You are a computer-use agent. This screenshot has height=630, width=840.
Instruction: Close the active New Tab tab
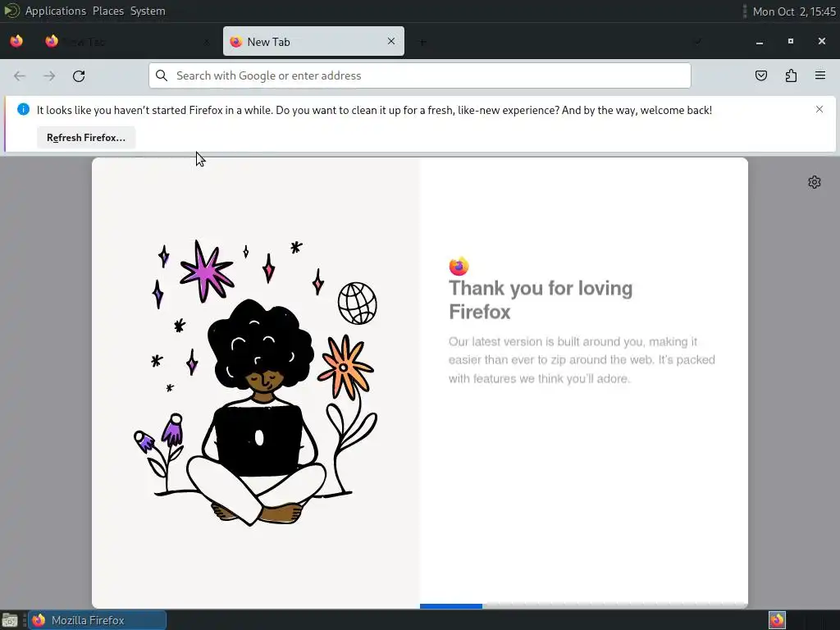(x=391, y=41)
